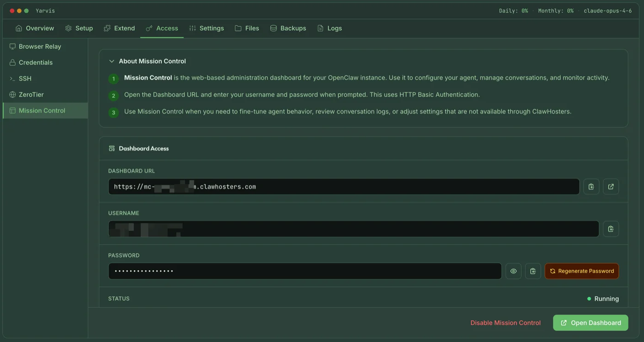Copy the password to clipboard
Viewport: 644px width, 342px height.
pos(533,271)
